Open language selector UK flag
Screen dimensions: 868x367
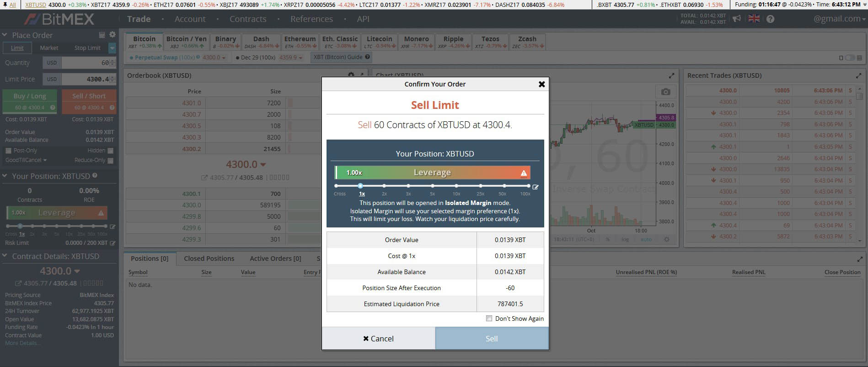pyautogui.click(x=754, y=19)
